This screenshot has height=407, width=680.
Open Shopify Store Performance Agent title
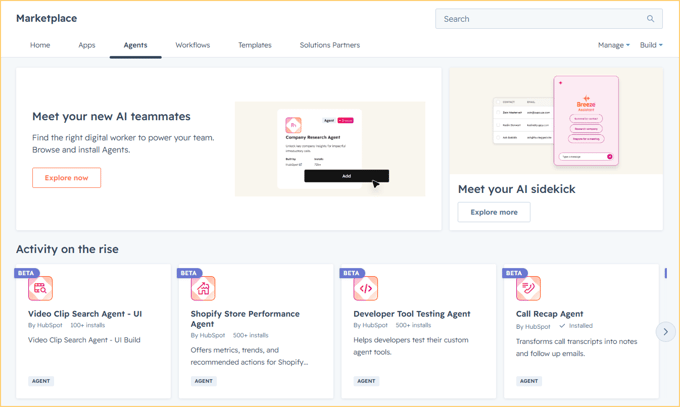point(245,319)
